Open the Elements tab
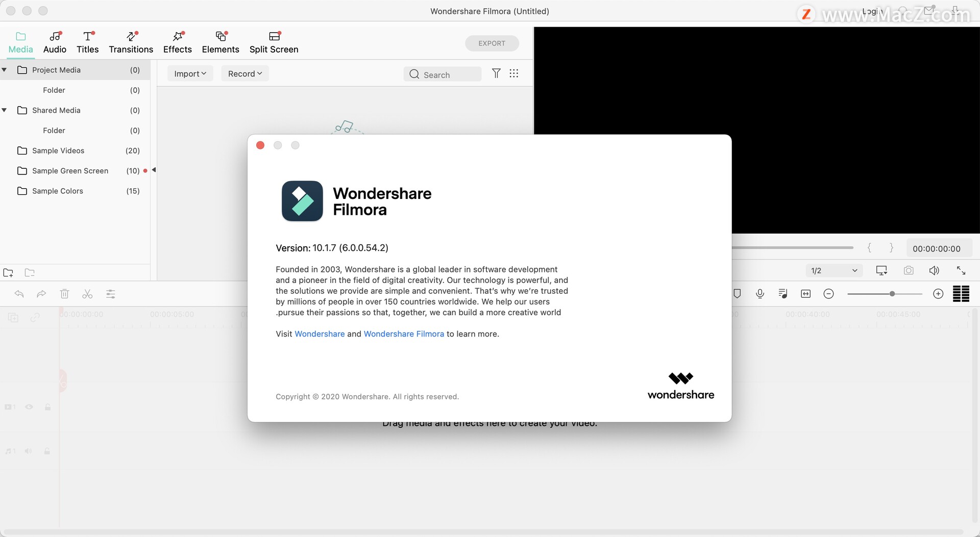The width and height of the screenshot is (980, 537). coord(220,42)
